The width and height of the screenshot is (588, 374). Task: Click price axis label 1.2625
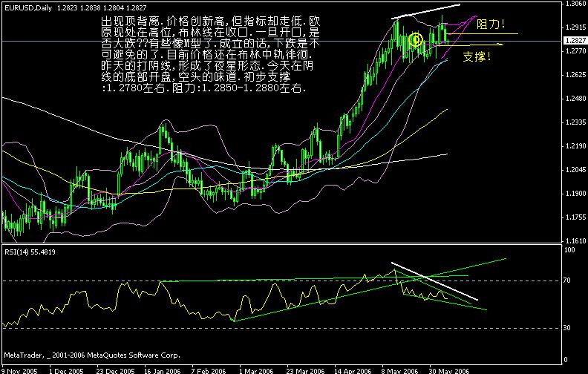point(575,75)
